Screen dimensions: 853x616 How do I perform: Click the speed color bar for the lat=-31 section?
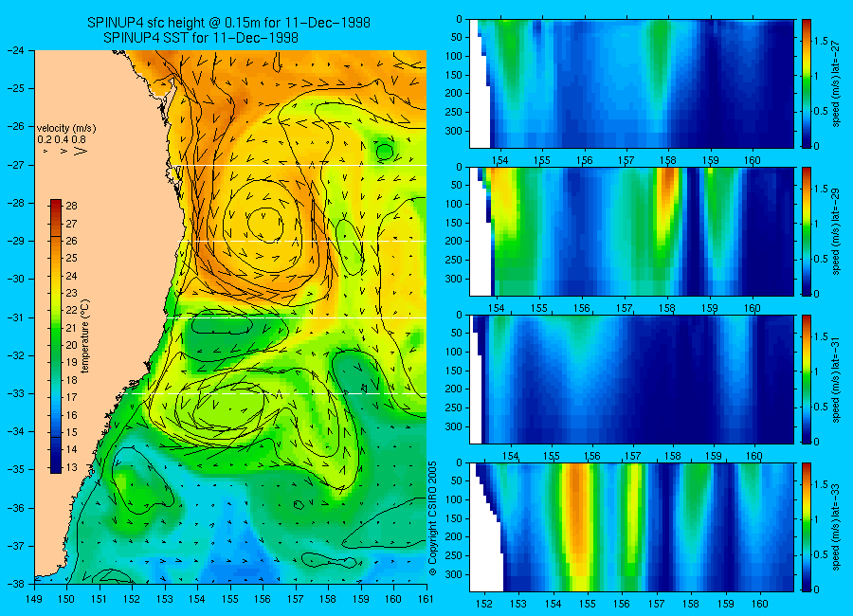pos(806,379)
